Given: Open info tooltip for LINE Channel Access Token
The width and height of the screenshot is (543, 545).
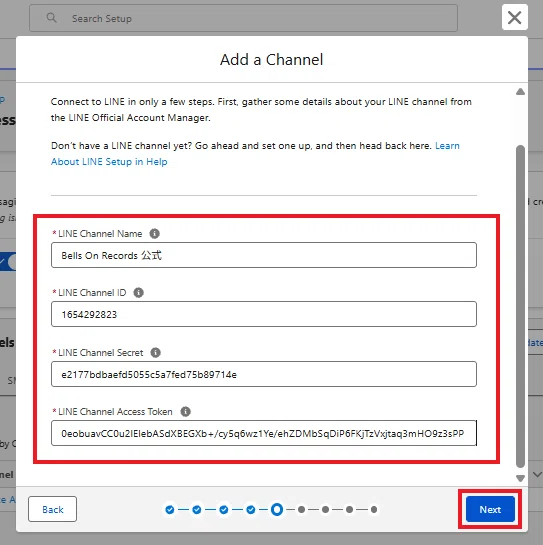Looking at the screenshot, I should [x=186, y=412].
